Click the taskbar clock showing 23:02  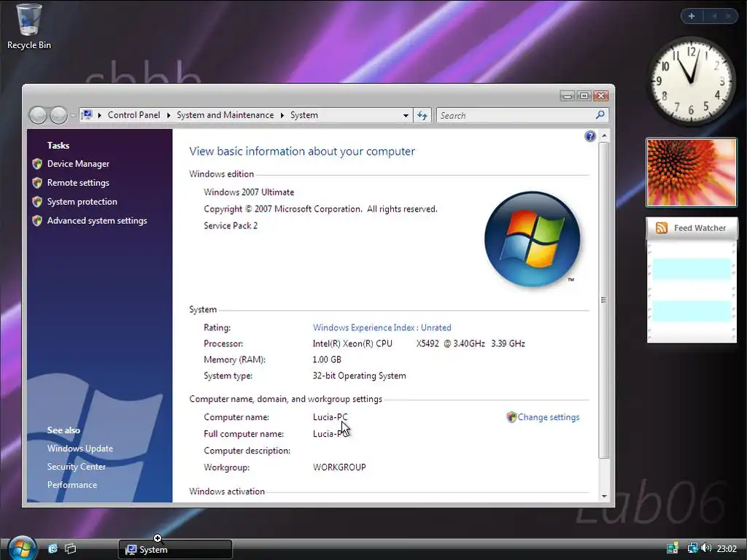tap(727, 549)
